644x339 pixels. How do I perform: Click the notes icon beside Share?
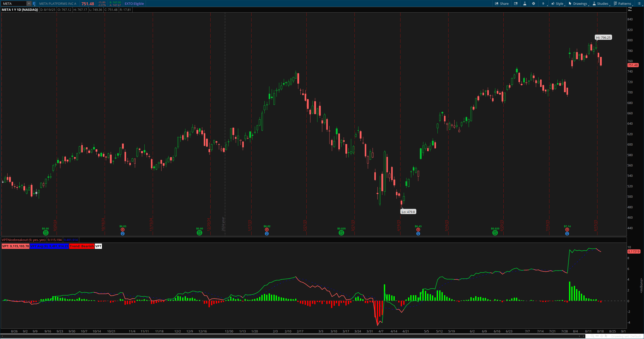(516, 4)
